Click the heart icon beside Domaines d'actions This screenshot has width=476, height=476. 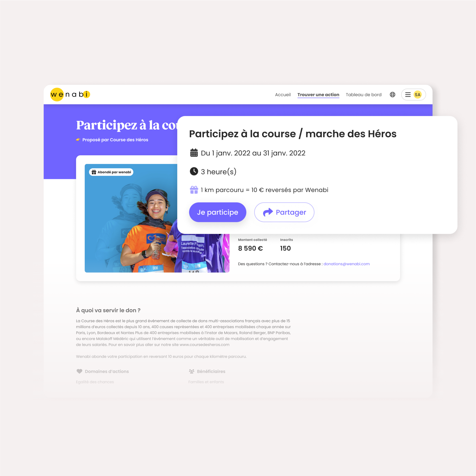tap(79, 371)
